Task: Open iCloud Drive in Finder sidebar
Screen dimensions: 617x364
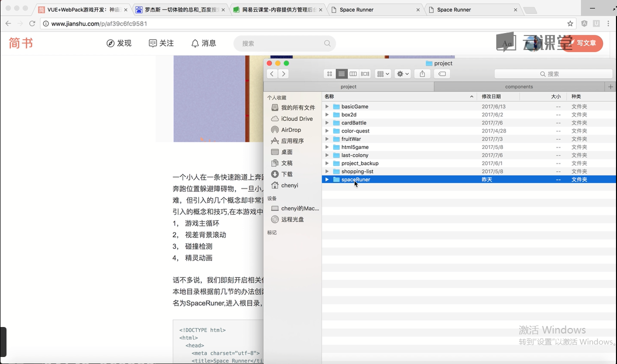Action: 293,118
